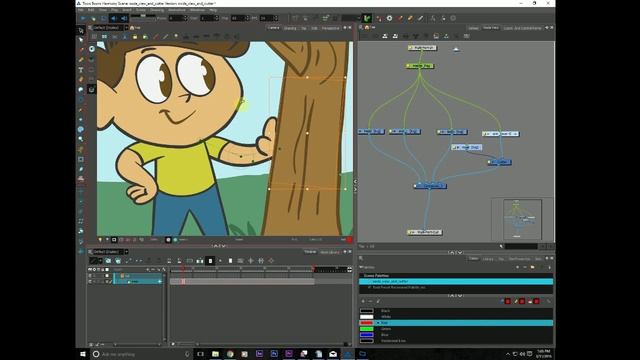Open the Node View tab
This screenshot has height=360, width=640.
pos(491,28)
